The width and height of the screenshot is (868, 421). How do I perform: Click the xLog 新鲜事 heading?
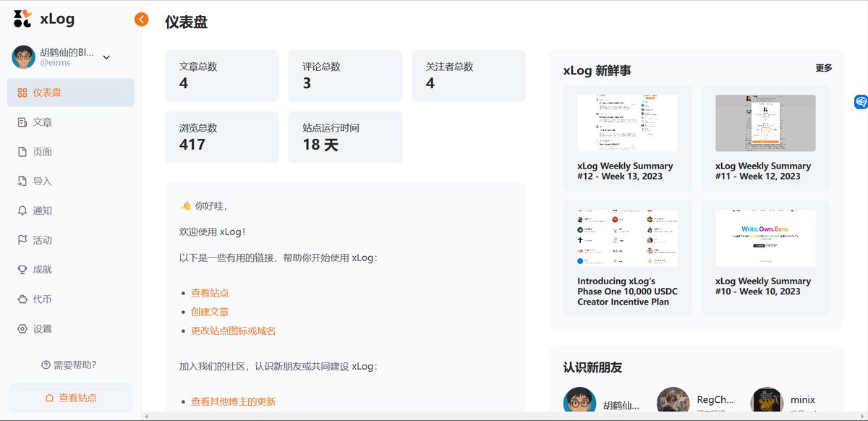(597, 71)
